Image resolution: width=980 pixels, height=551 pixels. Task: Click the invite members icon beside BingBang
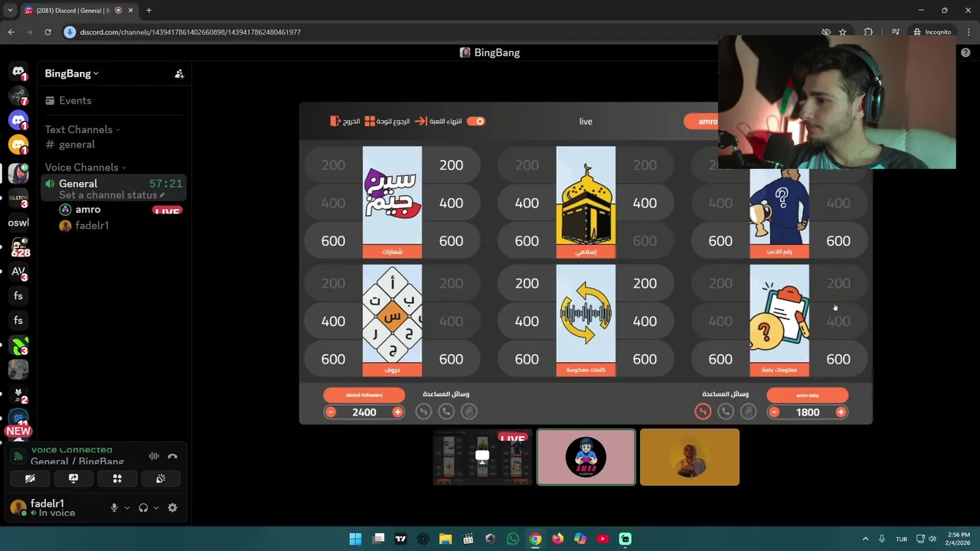[x=179, y=73]
